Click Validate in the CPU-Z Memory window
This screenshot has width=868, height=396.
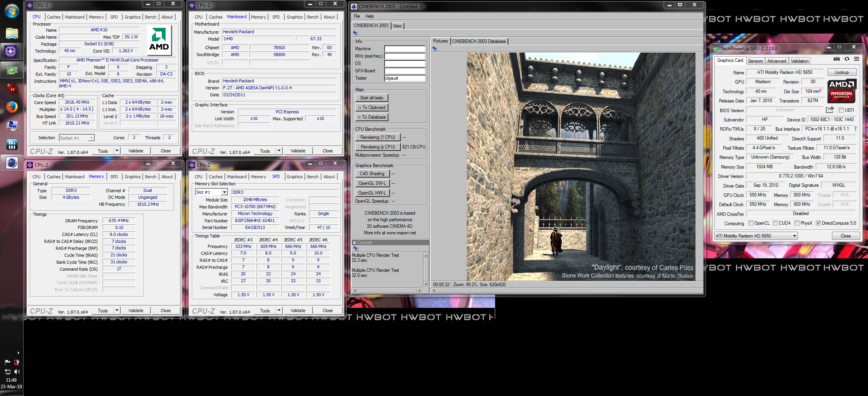(x=136, y=311)
